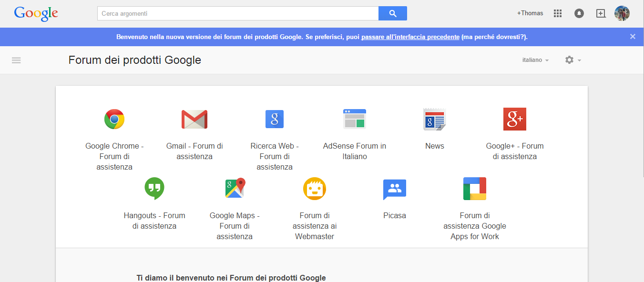Open 'Google+ - Forum di assistenza' link
This screenshot has height=282, width=644.
pos(515,151)
